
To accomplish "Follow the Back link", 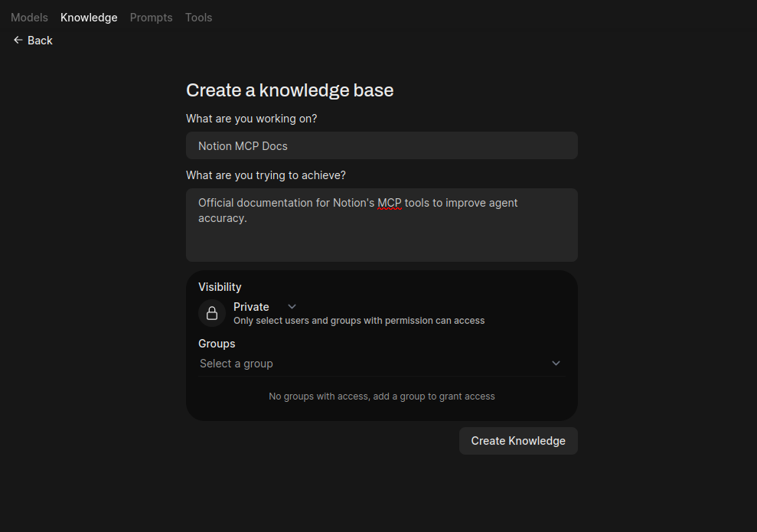I will click(33, 40).
